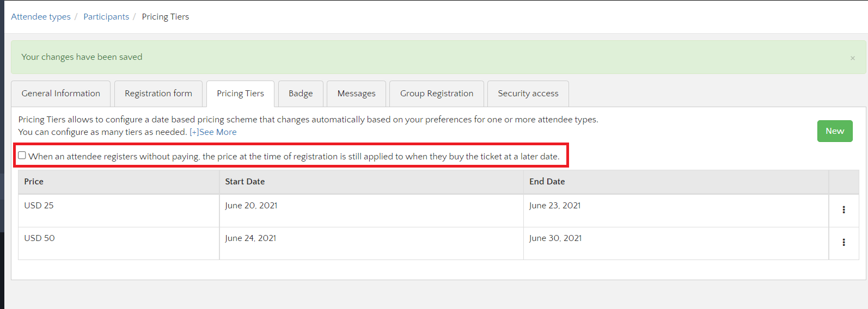Dismiss the changes saved notification

852,58
